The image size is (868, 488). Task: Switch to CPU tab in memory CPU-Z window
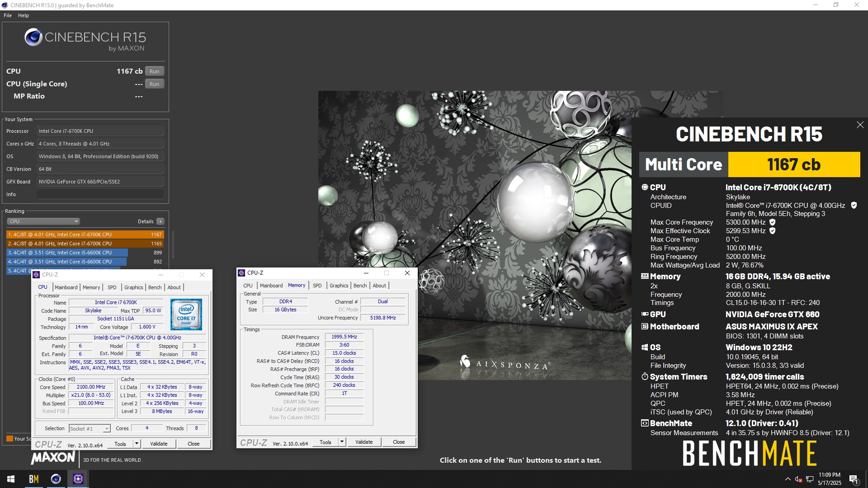click(x=248, y=286)
